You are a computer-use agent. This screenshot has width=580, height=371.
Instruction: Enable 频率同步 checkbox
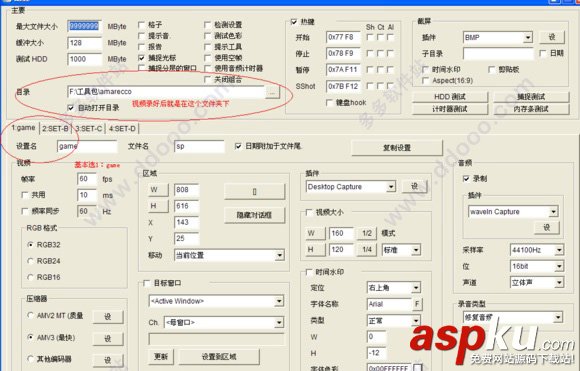click(25, 211)
